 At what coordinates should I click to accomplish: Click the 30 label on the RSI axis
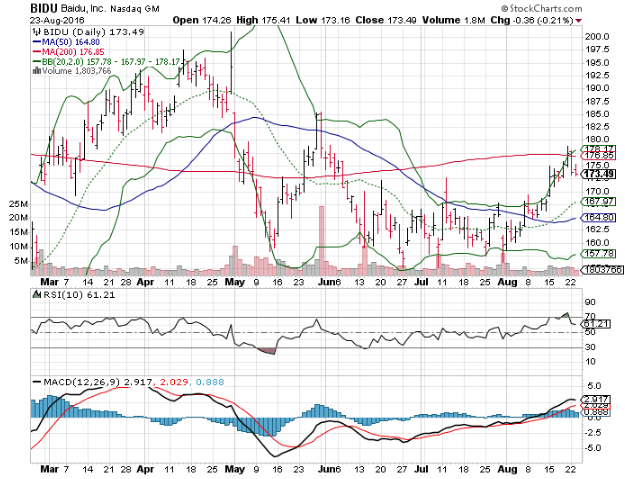[x=590, y=347]
